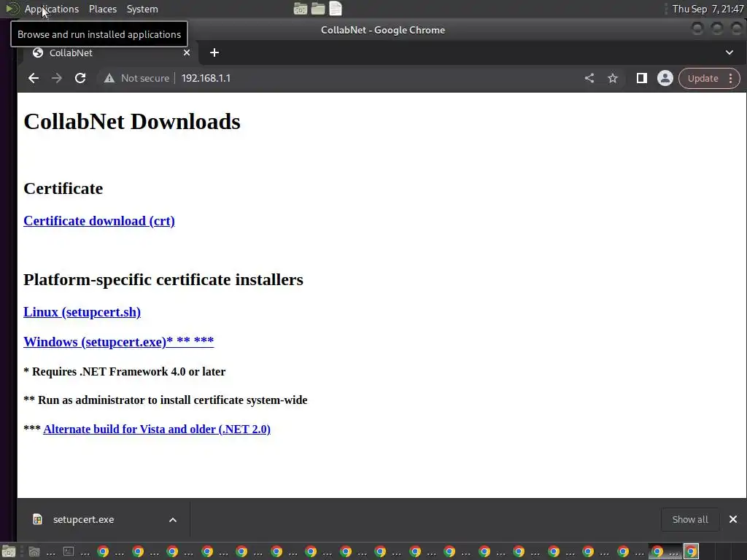Image resolution: width=747 pixels, height=560 pixels.
Task: Open the Applications menu
Action: point(52,9)
